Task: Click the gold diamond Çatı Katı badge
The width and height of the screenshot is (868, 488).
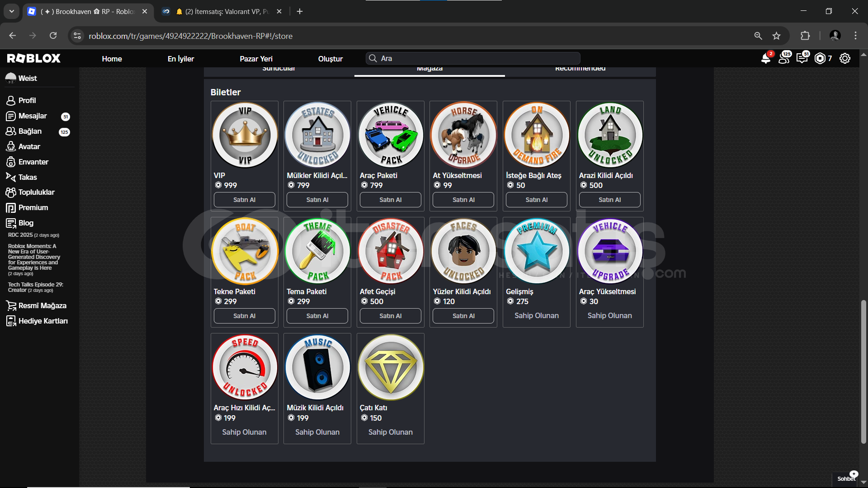Action: pos(391,367)
